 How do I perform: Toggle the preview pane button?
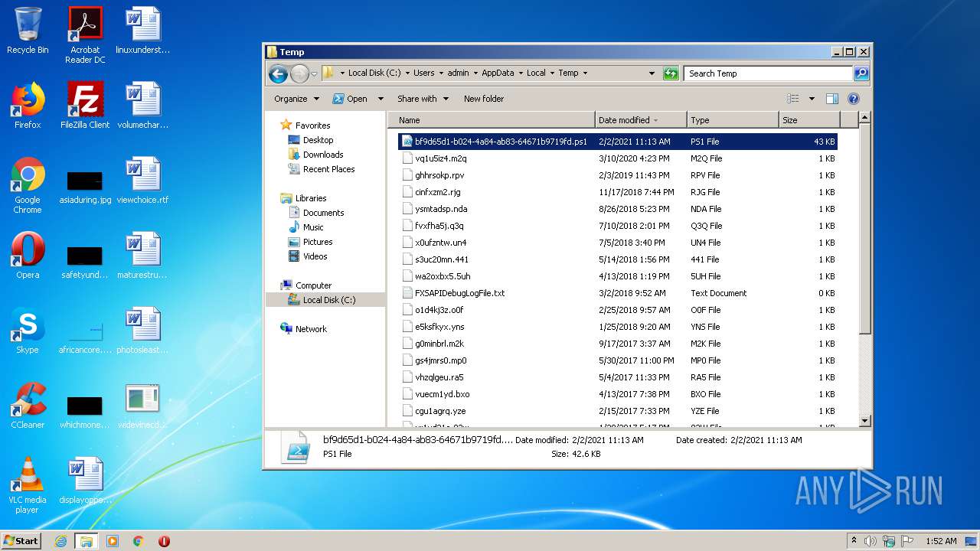[x=832, y=99]
